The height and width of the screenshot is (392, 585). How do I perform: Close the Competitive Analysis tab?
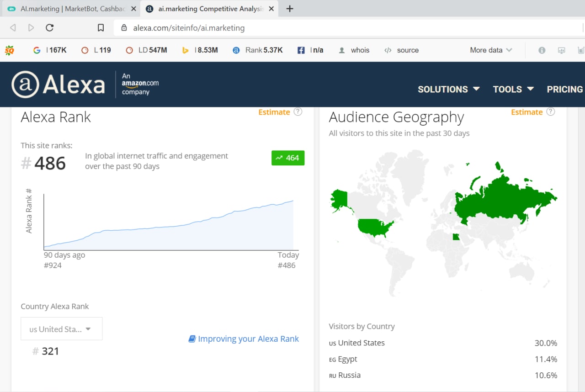coord(271,9)
